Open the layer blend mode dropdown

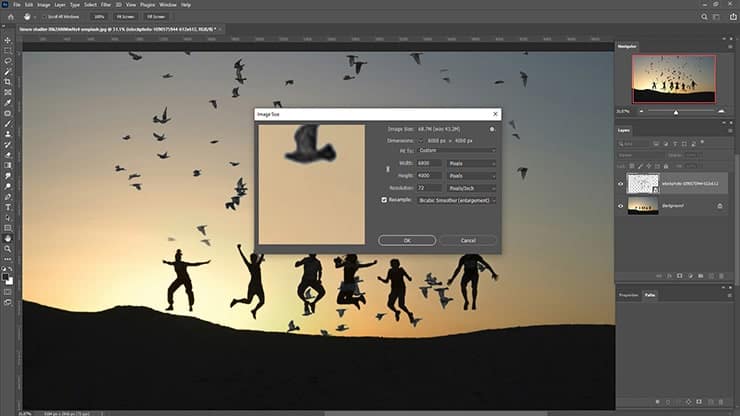pos(640,155)
